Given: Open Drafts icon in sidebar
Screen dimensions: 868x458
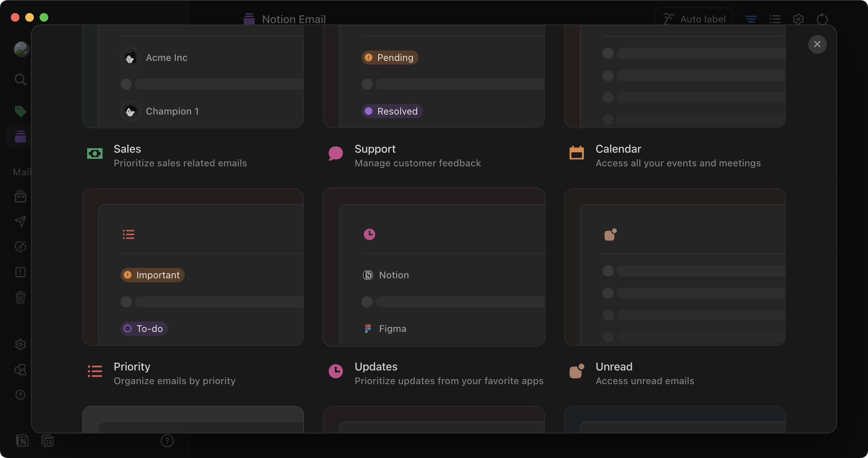Looking at the screenshot, I should [20, 247].
